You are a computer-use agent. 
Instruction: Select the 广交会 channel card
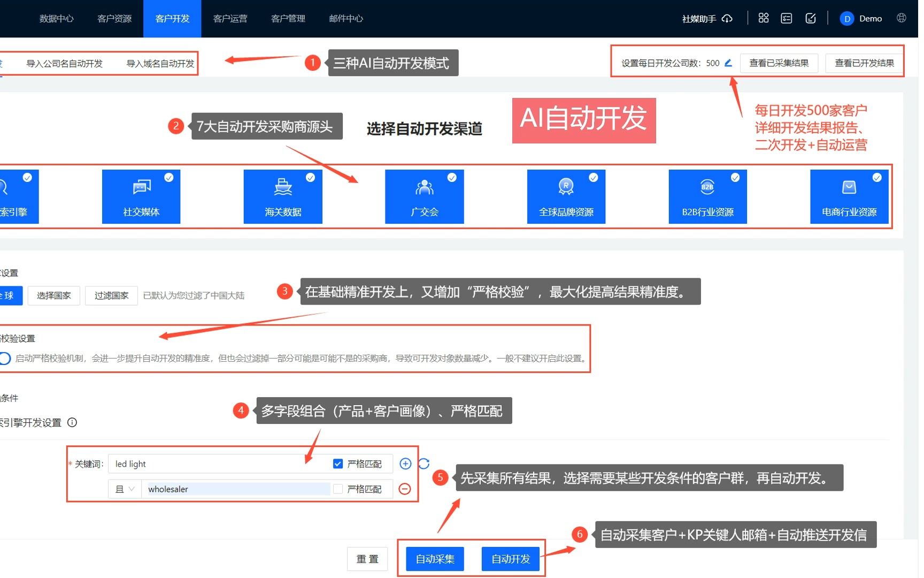tap(425, 196)
